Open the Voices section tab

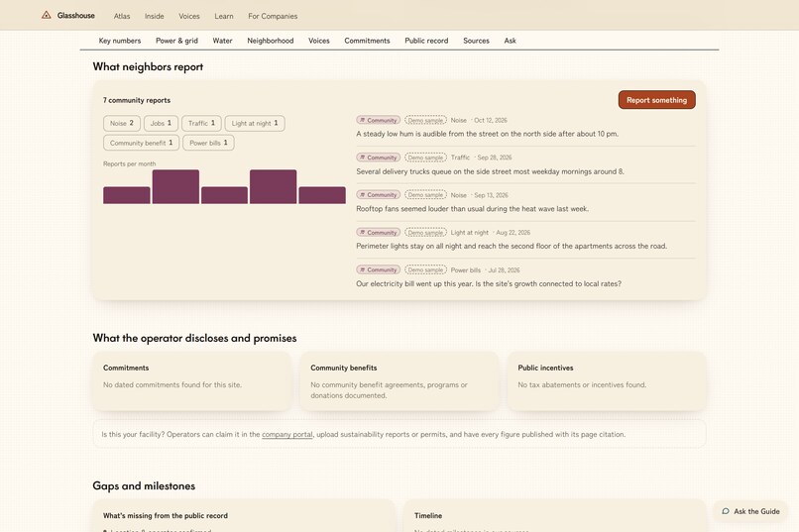pos(319,41)
